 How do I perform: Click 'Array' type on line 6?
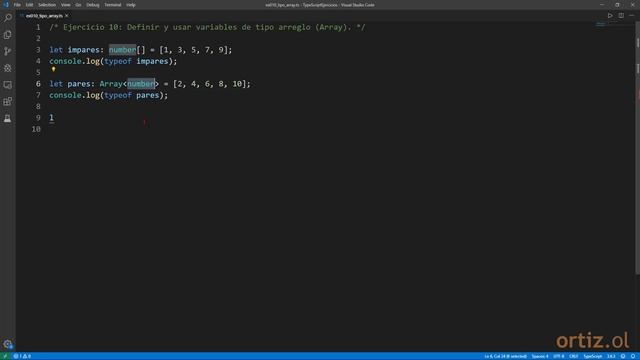pyautogui.click(x=111, y=84)
